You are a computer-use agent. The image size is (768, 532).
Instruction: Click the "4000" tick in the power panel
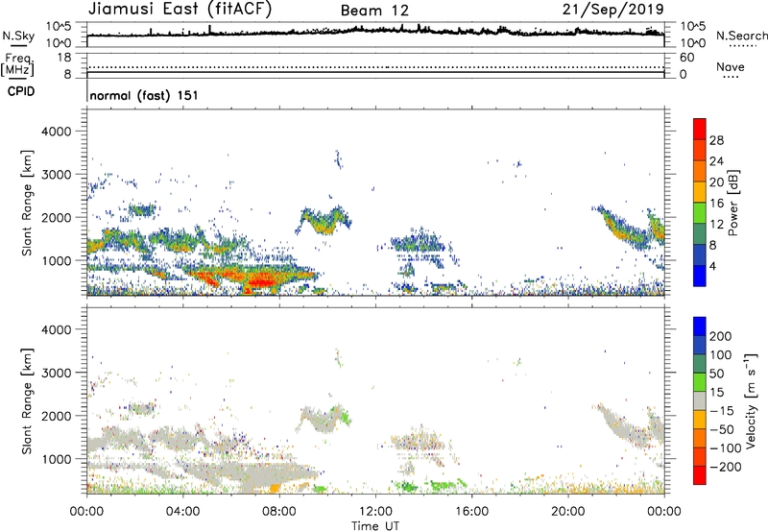(57, 132)
